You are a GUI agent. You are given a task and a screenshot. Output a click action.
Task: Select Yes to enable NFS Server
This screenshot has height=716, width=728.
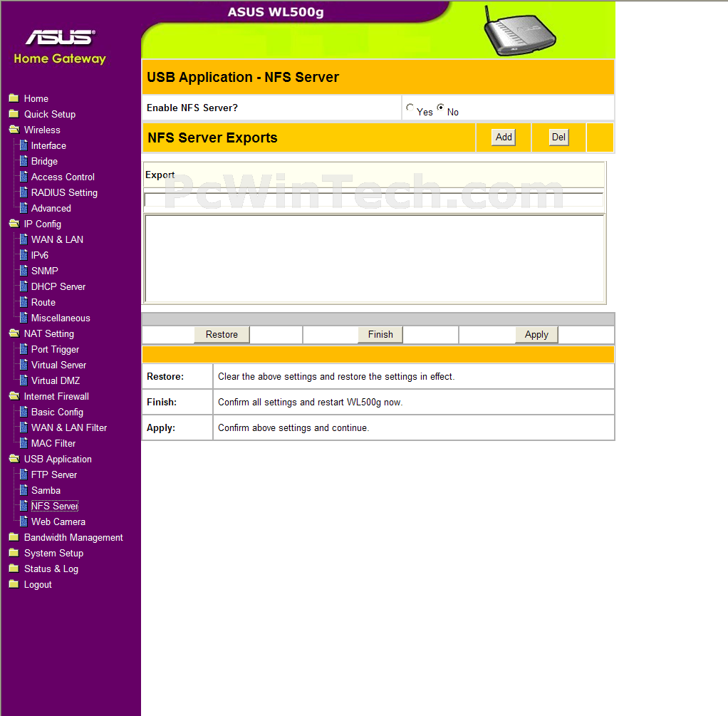410,108
